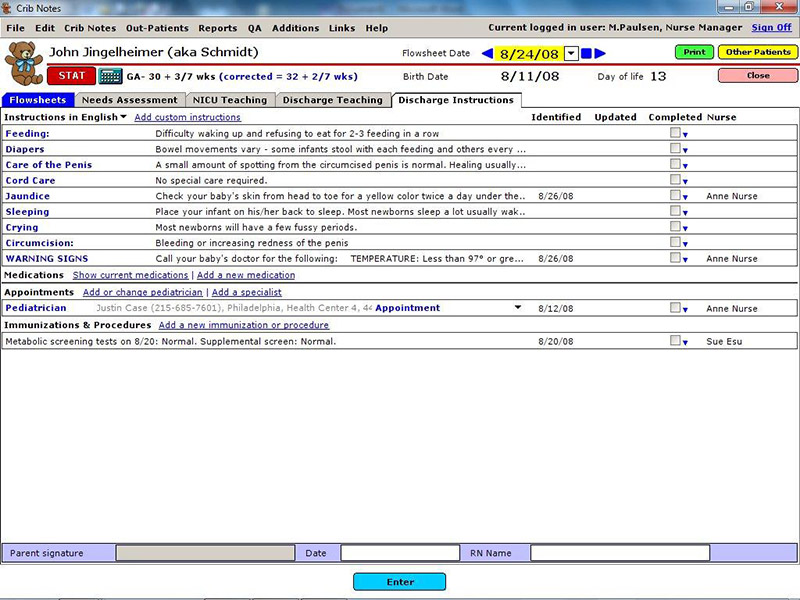This screenshot has height=600, width=800.
Task: Check Completed box for Jaundice row
Action: coord(676,196)
